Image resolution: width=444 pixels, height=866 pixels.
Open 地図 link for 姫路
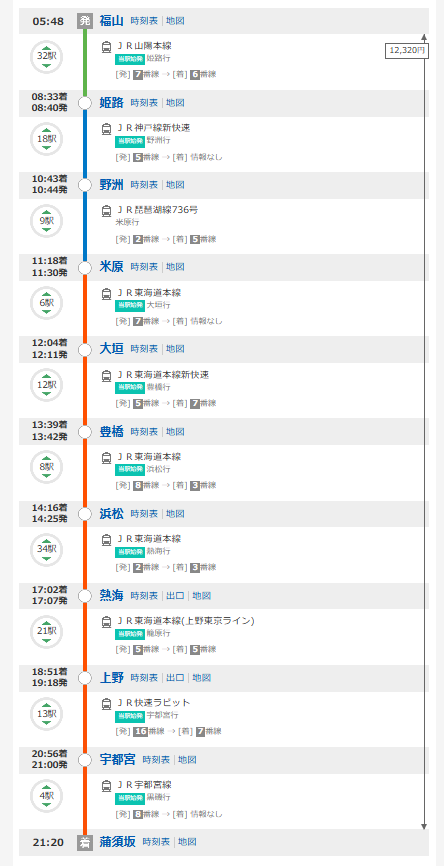176,103
